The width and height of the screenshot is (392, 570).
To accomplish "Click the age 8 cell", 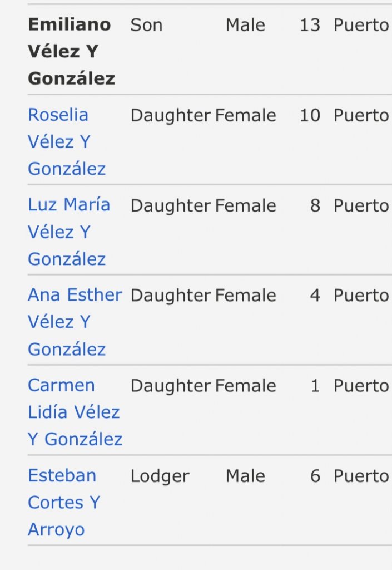I will 315,206.
